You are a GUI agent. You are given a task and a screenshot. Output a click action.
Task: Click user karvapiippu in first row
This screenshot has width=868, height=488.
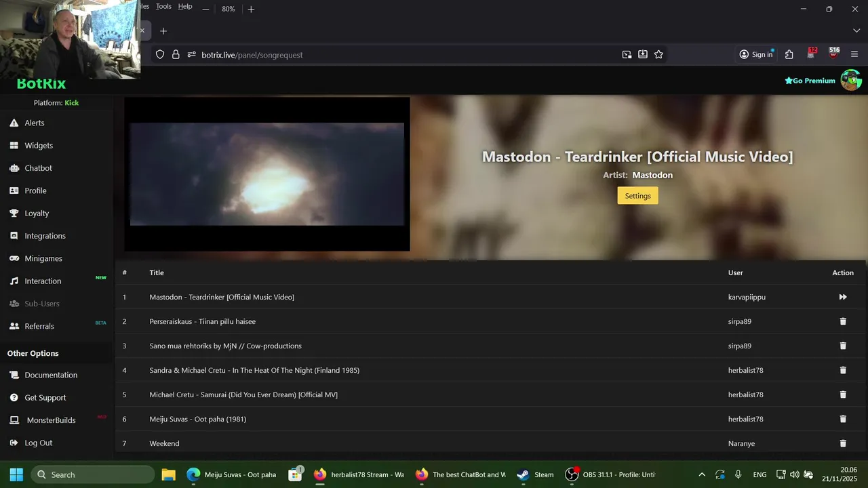coord(747,297)
